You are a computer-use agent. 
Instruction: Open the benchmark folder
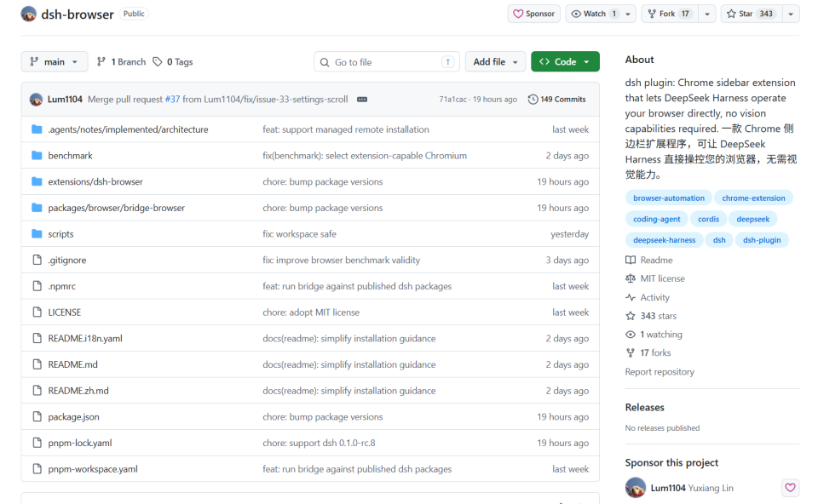pos(70,155)
